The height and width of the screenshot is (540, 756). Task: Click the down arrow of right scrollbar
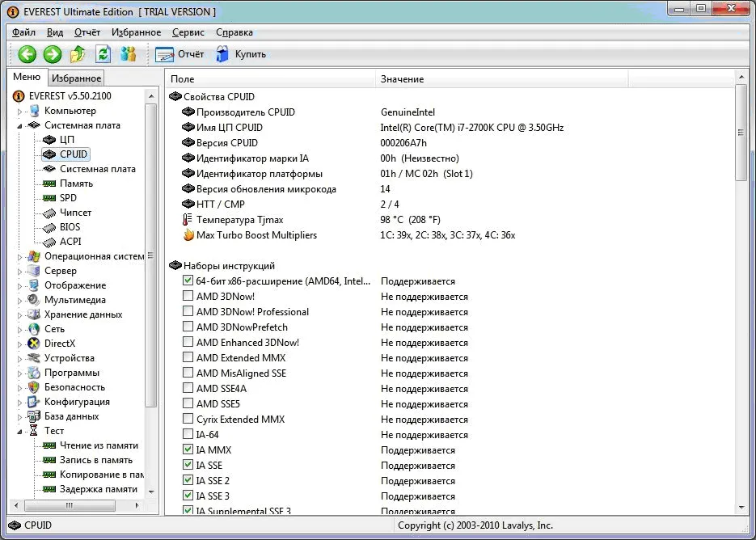pos(741,508)
